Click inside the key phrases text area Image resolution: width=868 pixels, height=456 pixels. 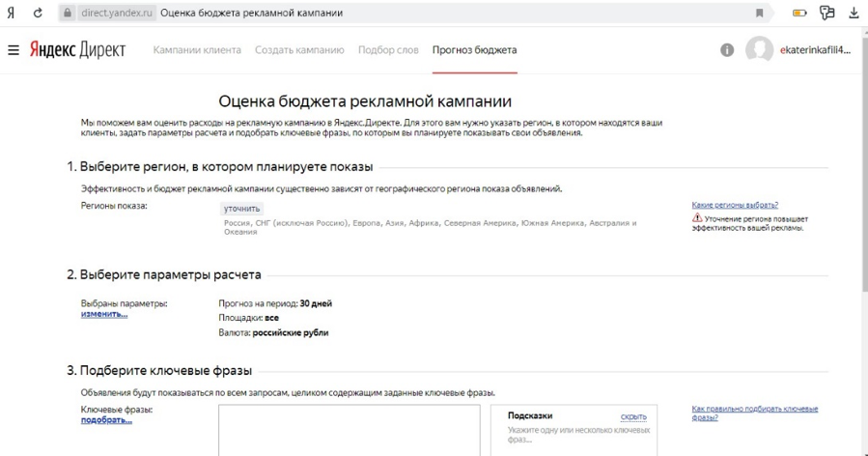tap(350, 431)
